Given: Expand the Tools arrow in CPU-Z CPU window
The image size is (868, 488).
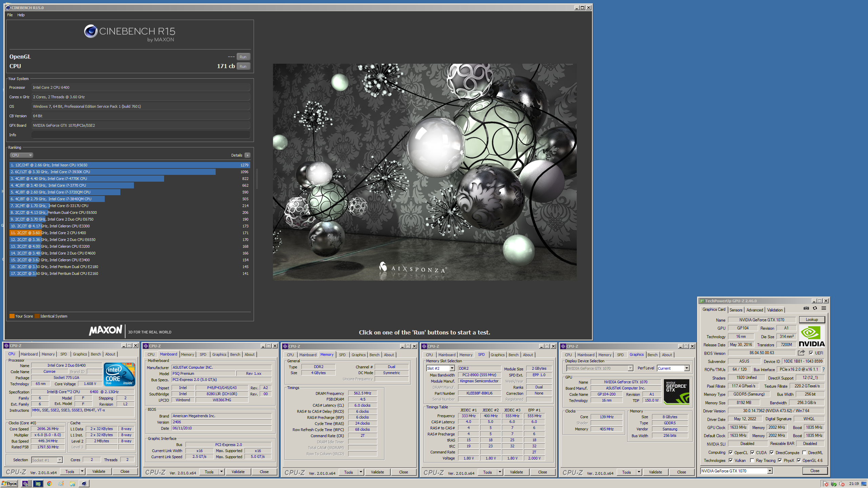Looking at the screenshot, I should click(82, 471).
